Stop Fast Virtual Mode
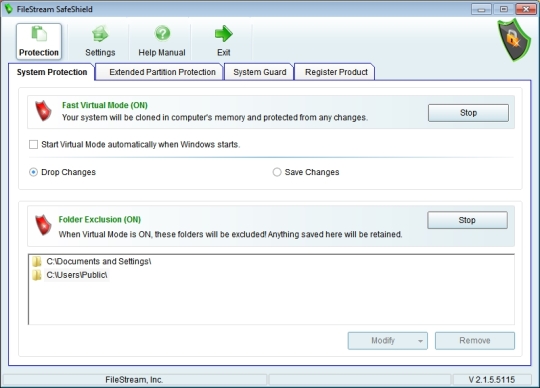This screenshot has height=388, width=540. pos(468,113)
